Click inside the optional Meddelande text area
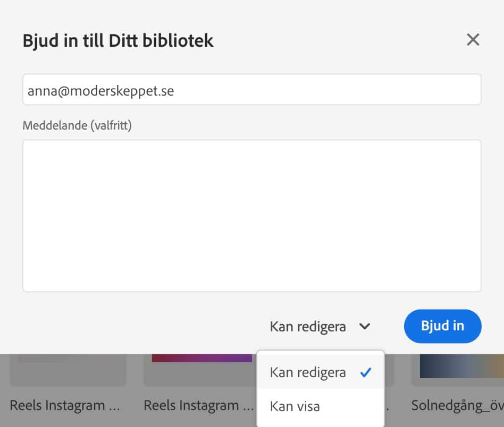The height and width of the screenshot is (427, 504). point(251,216)
